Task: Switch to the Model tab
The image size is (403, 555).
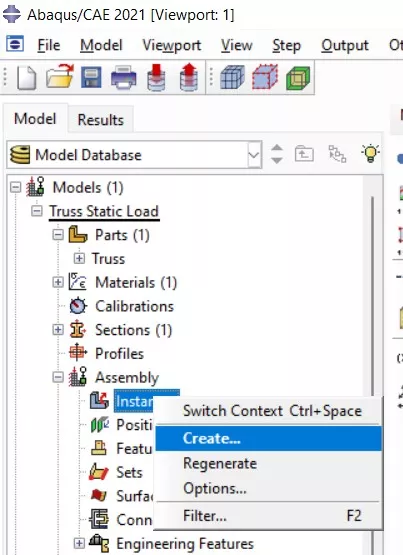Action: (x=35, y=118)
